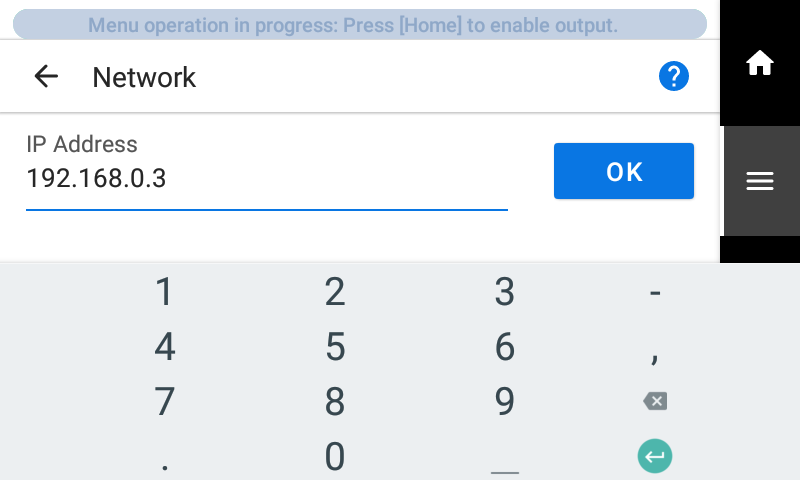Image resolution: width=800 pixels, height=480 pixels.
Task: Open the hamburger menu
Action: (760, 180)
